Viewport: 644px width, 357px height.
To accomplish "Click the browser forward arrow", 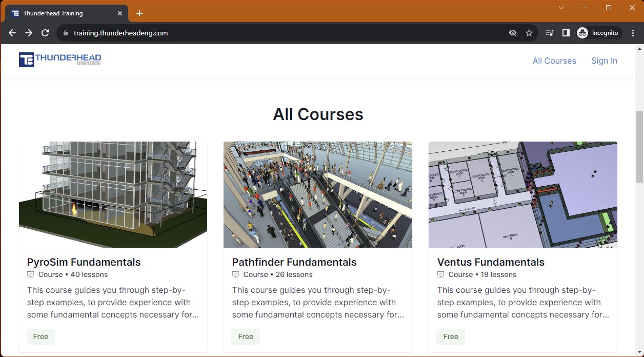I will (x=29, y=33).
